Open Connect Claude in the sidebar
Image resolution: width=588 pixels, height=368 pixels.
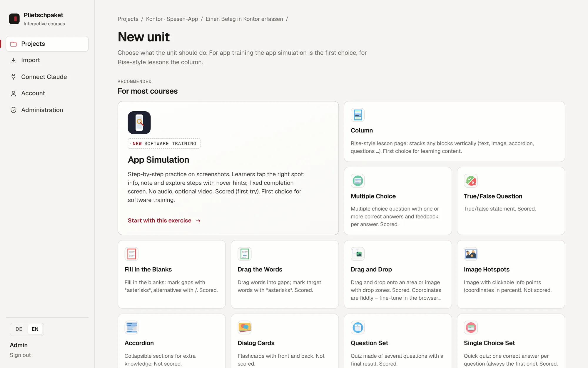pyautogui.click(x=47, y=77)
